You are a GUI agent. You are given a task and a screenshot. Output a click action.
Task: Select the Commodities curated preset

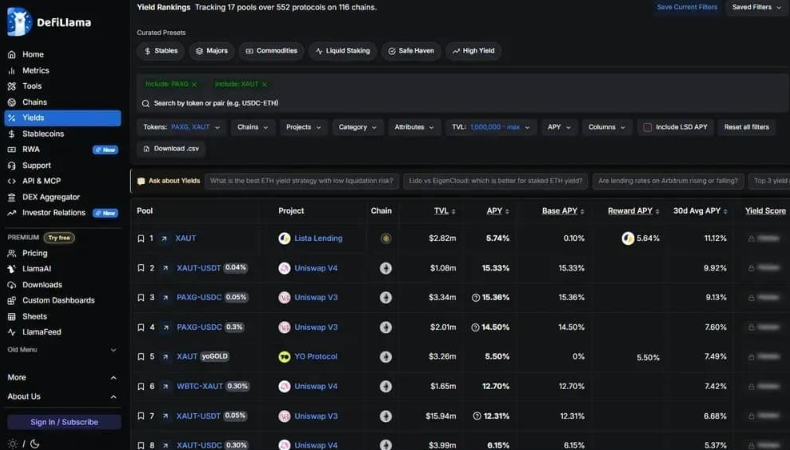[271, 51]
